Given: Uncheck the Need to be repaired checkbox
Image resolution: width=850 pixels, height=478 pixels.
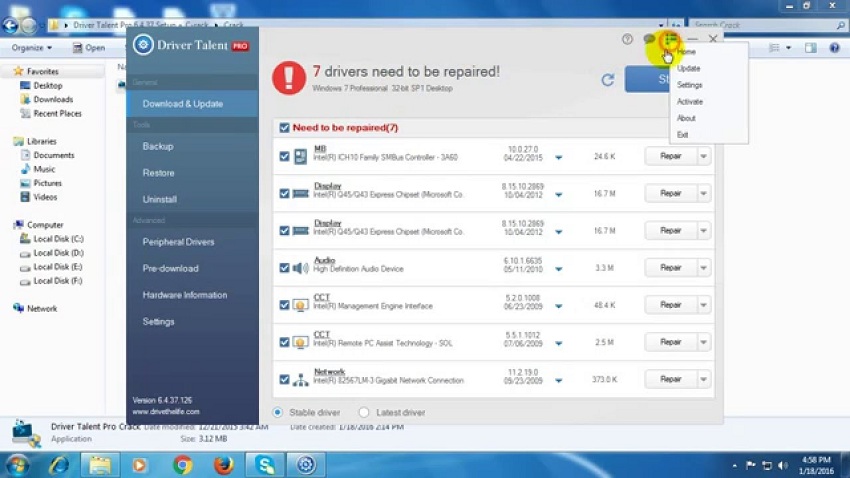Looking at the screenshot, I should pyautogui.click(x=284, y=128).
